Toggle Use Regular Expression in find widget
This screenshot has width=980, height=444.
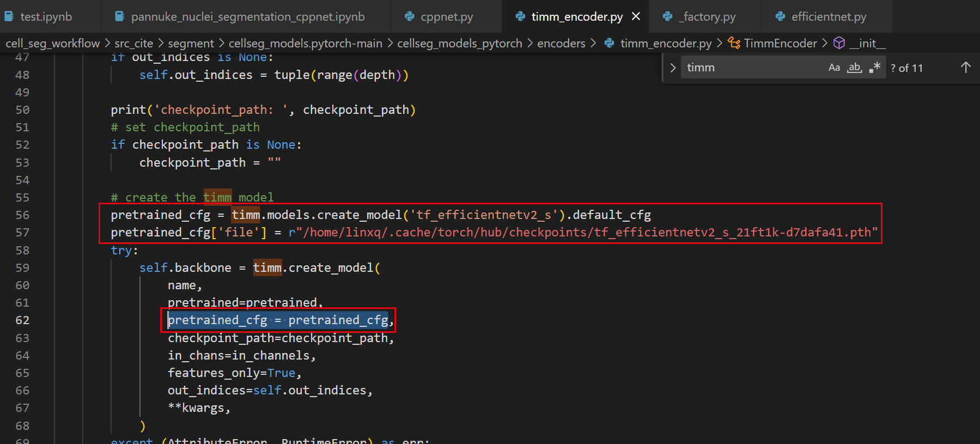[875, 68]
